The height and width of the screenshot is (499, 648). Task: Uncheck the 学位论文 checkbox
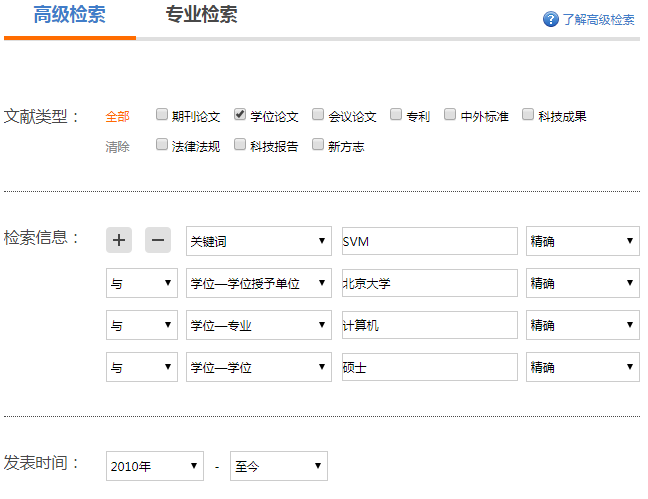point(240,115)
